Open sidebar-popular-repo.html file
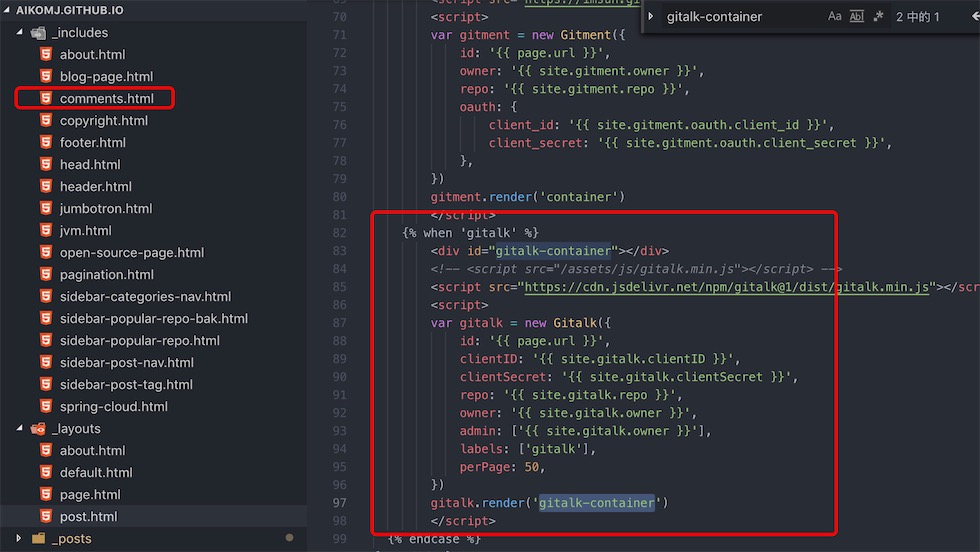 coord(140,341)
